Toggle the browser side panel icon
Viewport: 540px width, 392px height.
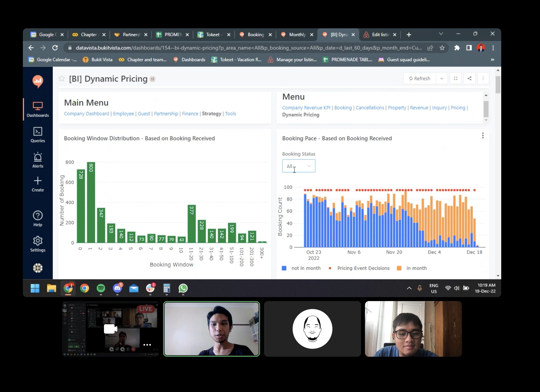click(469, 48)
